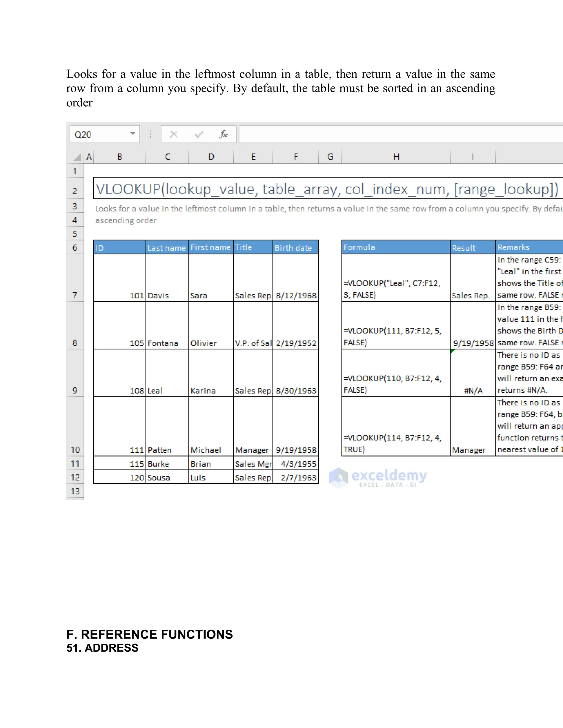Click the cell with last name Sousa
Image resolution: width=563 pixels, height=728 pixels.
tap(167, 477)
